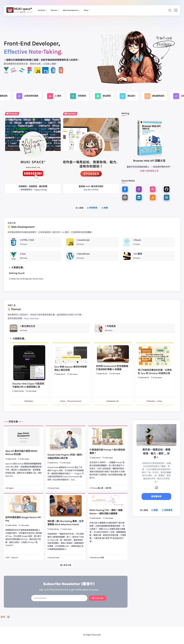Image resolution: width=184 pixels, height=644 pixels.
Task: Open the GitHub social icon
Action: click(166, 189)
